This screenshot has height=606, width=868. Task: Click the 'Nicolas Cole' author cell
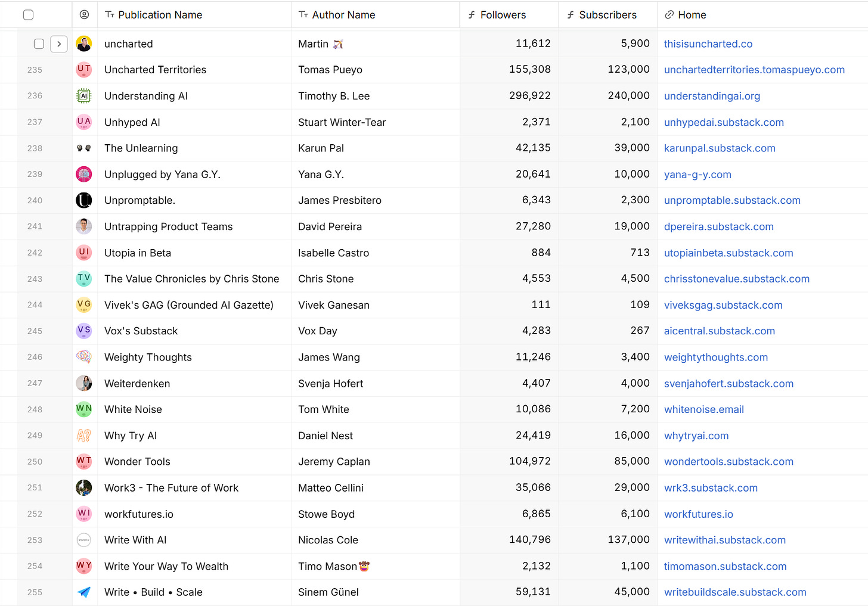(x=376, y=540)
